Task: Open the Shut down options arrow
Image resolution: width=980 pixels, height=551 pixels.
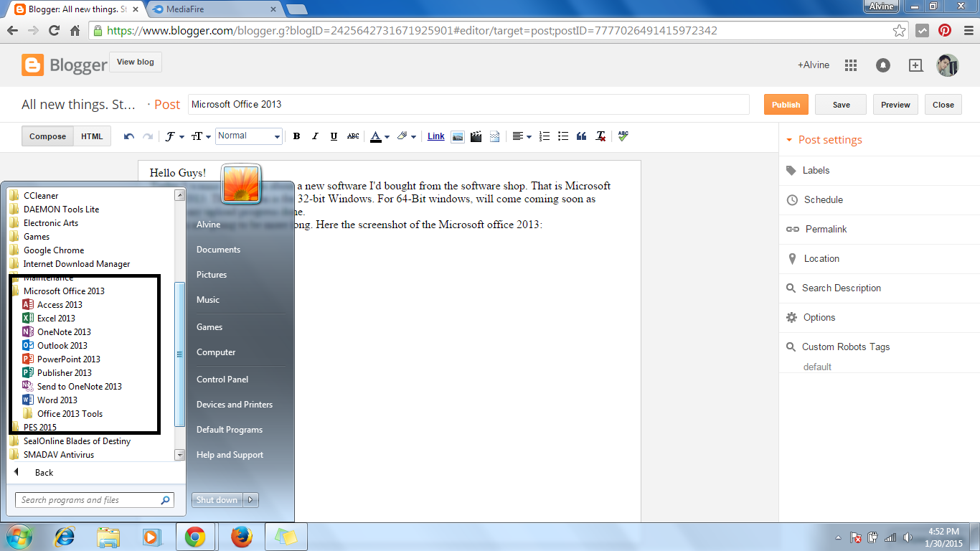Action: pos(250,500)
